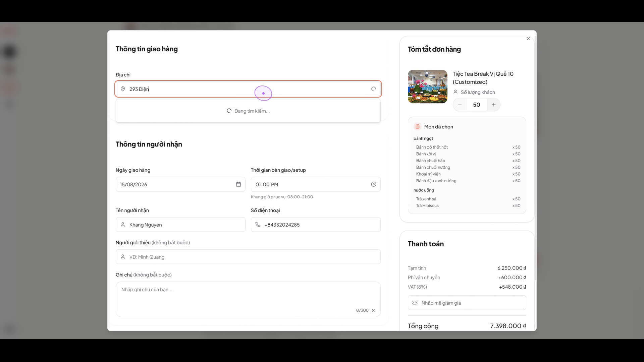Focus the discount code input
This screenshot has width=644, height=362.
point(467,303)
